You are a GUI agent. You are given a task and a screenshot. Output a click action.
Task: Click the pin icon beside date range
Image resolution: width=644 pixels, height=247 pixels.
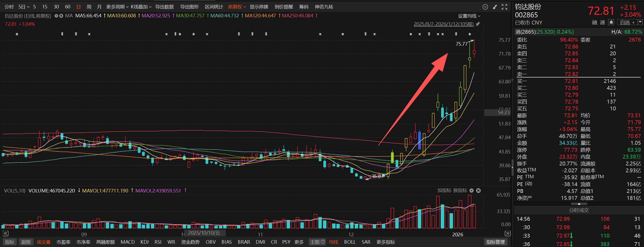478,24
